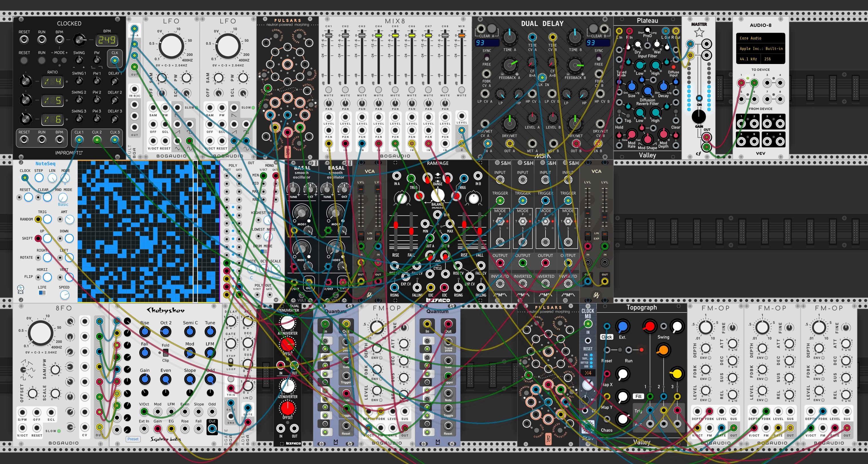Screen dimensions: 868x464
Task: Mute MIX8 channel CH4
Action: [x=379, y=89]
